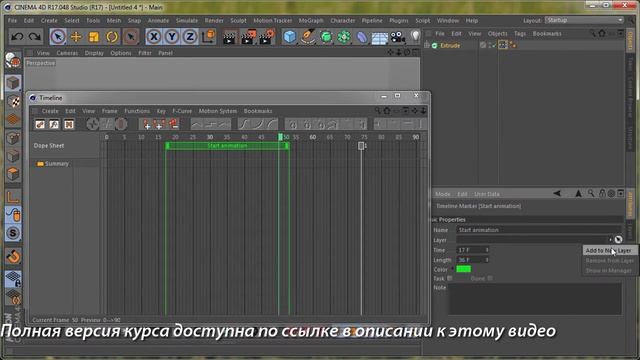Open Timeline Bookmarks menu
The image size is (640, 360).
coord(258,111)
